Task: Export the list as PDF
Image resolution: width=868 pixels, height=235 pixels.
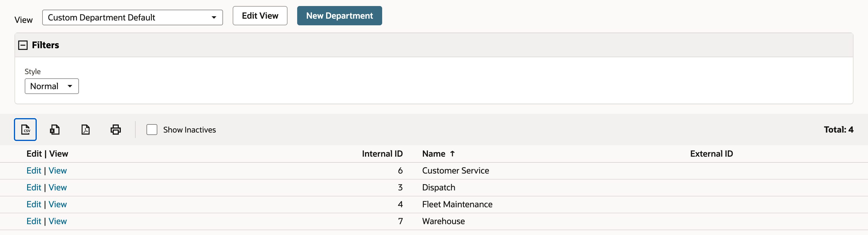Action: tap(85, 130)
